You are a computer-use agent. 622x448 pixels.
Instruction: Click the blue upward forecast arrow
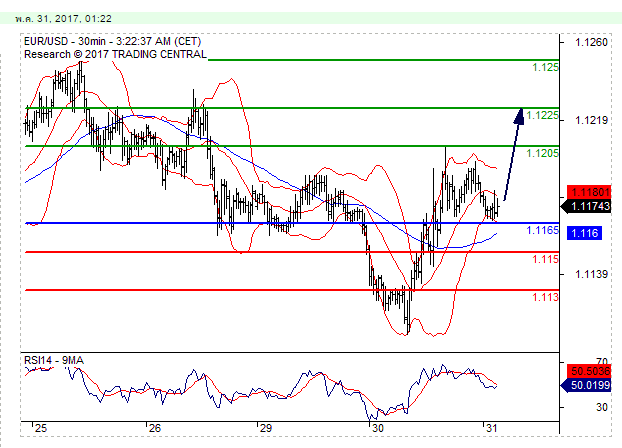point(512,152)
